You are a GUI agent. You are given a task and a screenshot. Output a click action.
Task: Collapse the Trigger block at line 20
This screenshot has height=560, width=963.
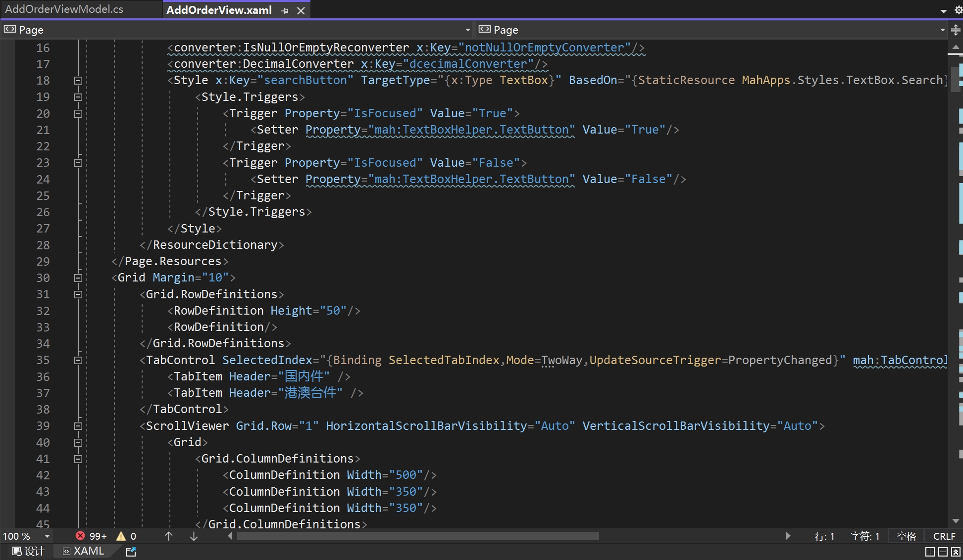click(x=78, y=113)
